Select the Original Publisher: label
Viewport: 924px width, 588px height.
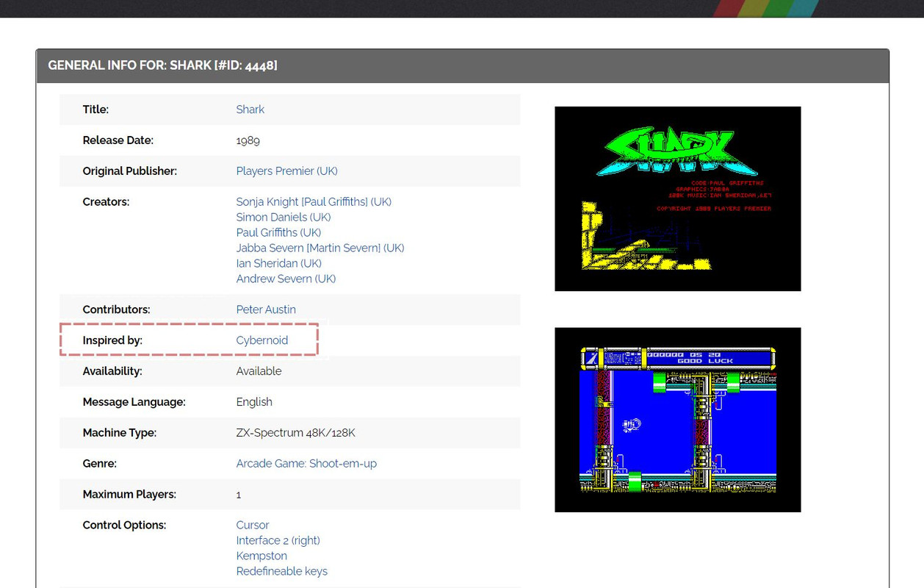tap(129, 171)
